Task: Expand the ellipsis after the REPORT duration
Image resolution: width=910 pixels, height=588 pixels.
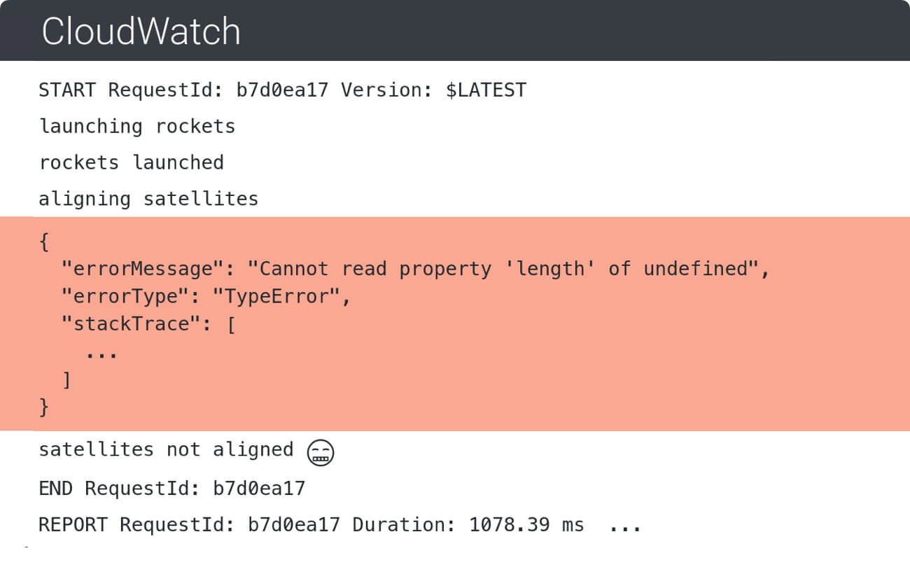Action: [x=625, y=526]
